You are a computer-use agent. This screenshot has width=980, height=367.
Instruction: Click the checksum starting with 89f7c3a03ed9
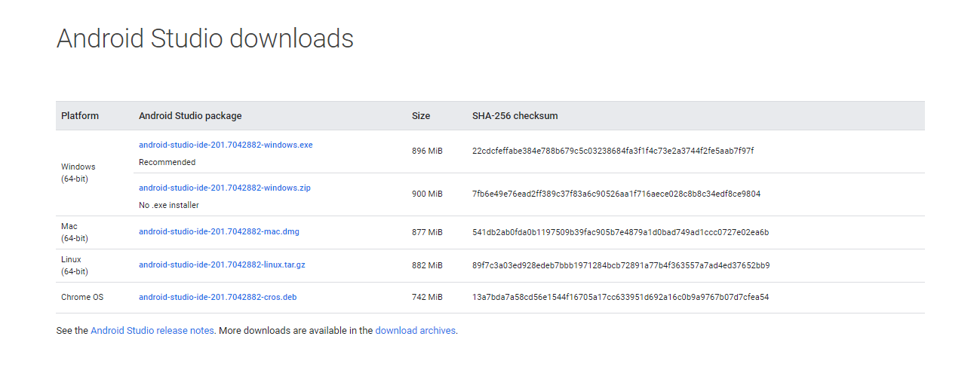tap(621, 265)
